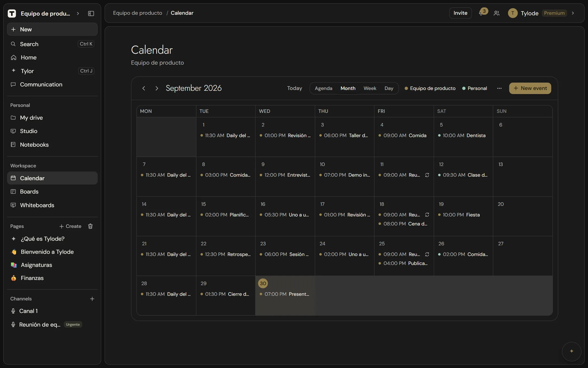
Task: Switch to Month view
Action: [x=348, y=88]
